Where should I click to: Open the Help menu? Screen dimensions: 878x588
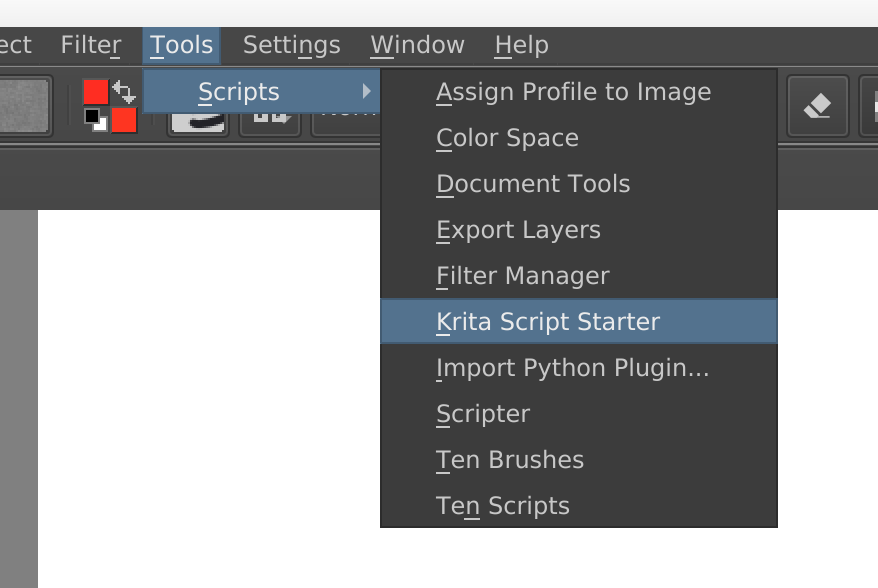pyautogui.click(x=521, y=45)
